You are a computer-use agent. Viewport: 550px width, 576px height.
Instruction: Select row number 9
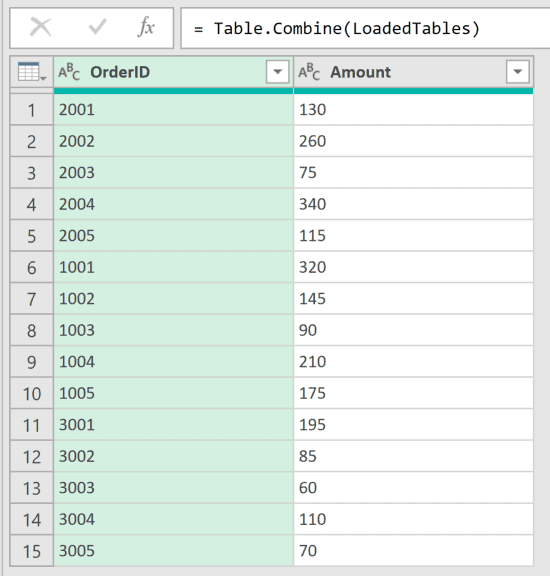coord(32,362)
